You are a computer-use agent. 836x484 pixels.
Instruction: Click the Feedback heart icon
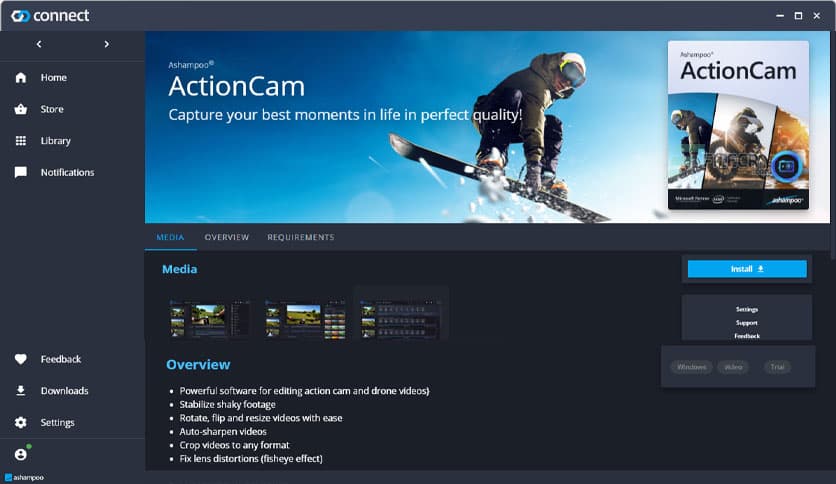pos(21,359)
